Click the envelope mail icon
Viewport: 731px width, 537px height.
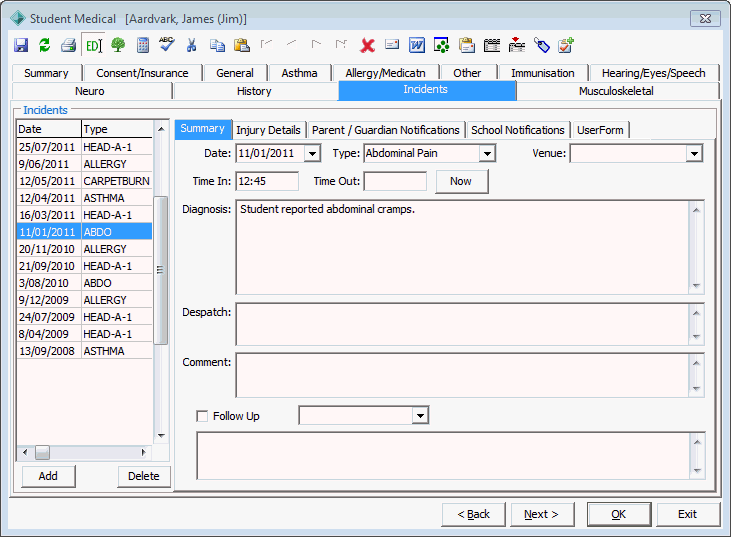coord(392,44)
